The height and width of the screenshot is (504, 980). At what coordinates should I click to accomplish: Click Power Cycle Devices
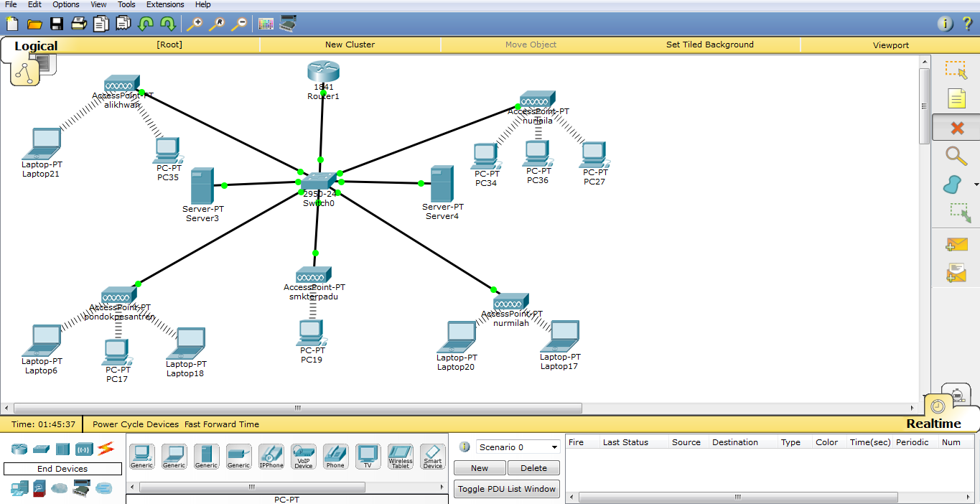pyautogui.click(x=136, y=424)
